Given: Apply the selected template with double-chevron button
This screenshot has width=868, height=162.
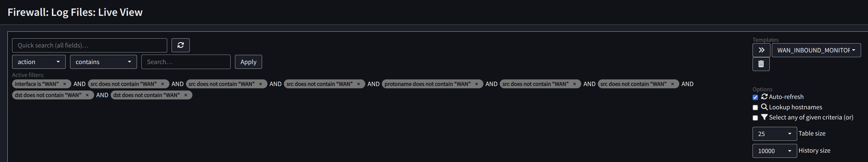Looking at the screenshot, I should click(761, 50).
